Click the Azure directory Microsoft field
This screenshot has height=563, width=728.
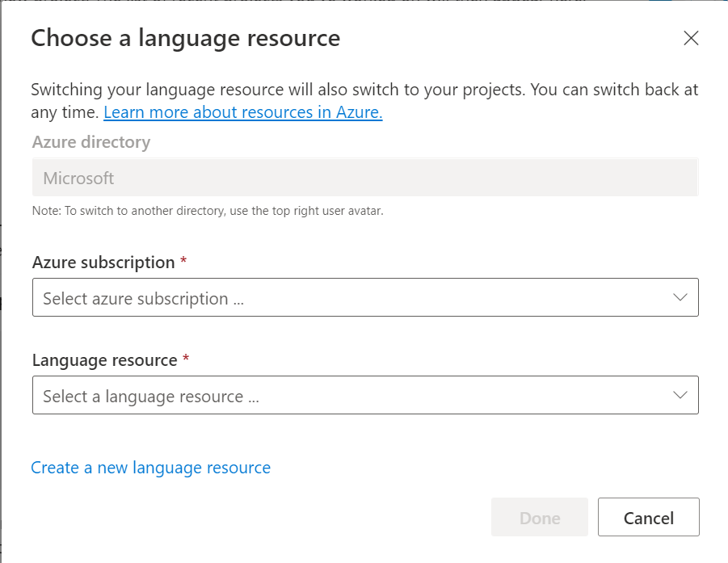(x=365, y=178)
